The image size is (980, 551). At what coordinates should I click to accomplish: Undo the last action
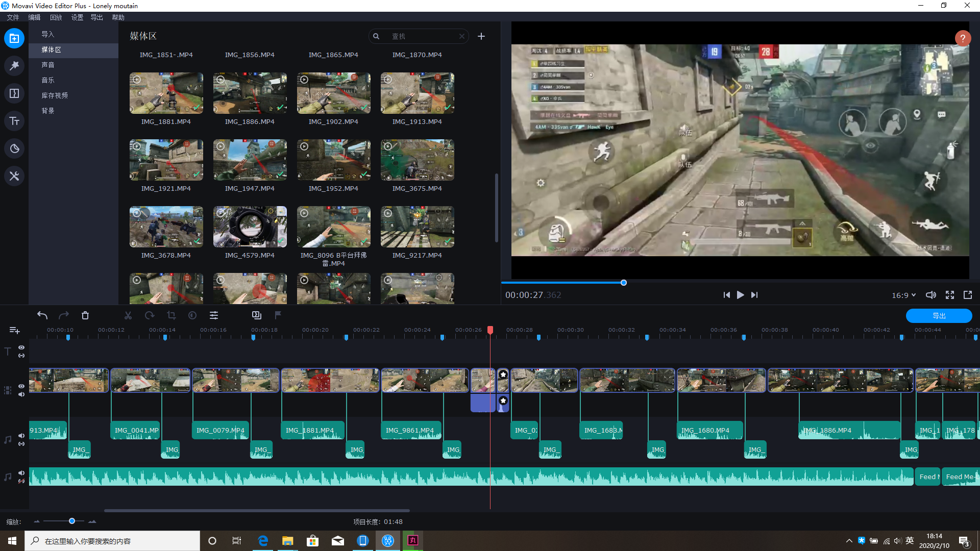click(42, 315)
